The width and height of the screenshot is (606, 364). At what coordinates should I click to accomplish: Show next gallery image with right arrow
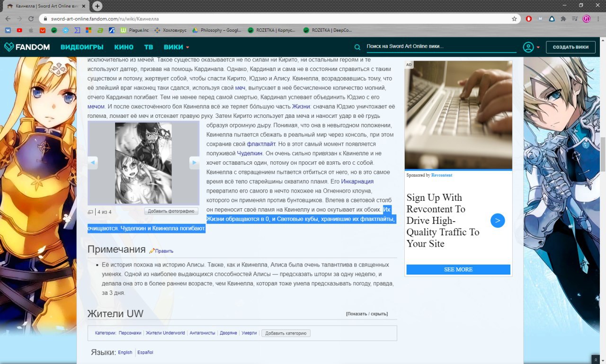[x=194, y=162]
